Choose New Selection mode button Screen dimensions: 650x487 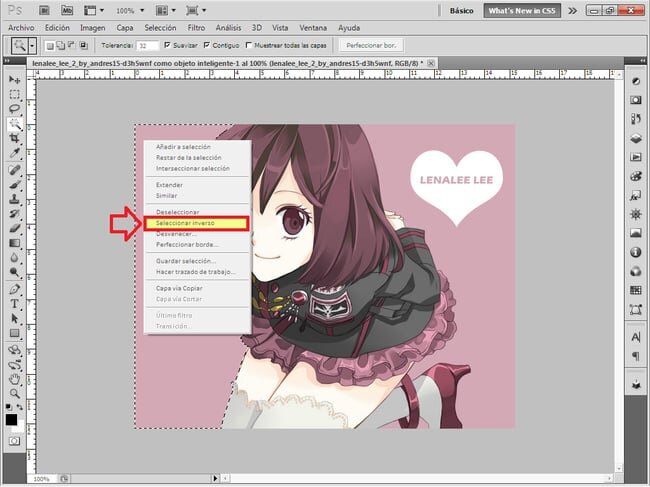click(50, 46)
